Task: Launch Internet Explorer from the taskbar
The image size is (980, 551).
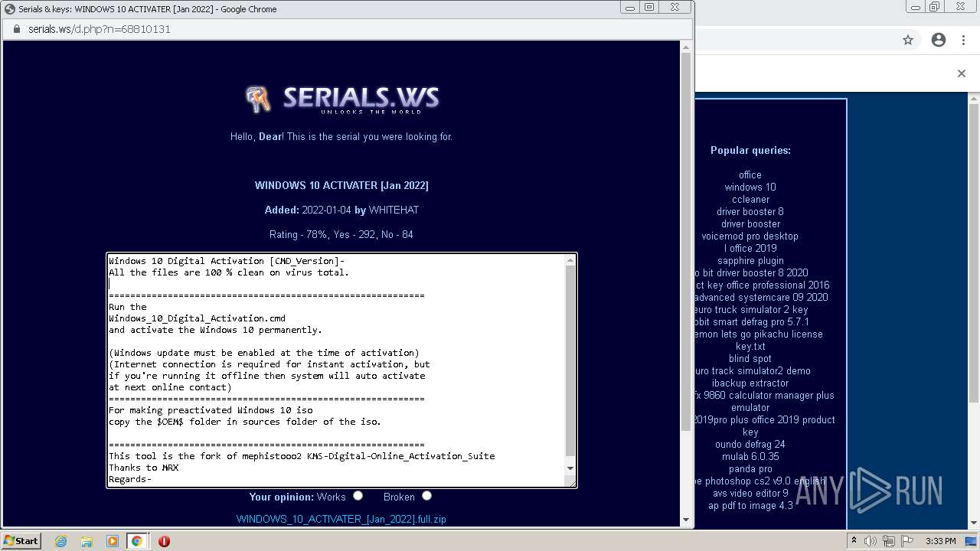Action: pyautogui.click(x=60, y=541)
